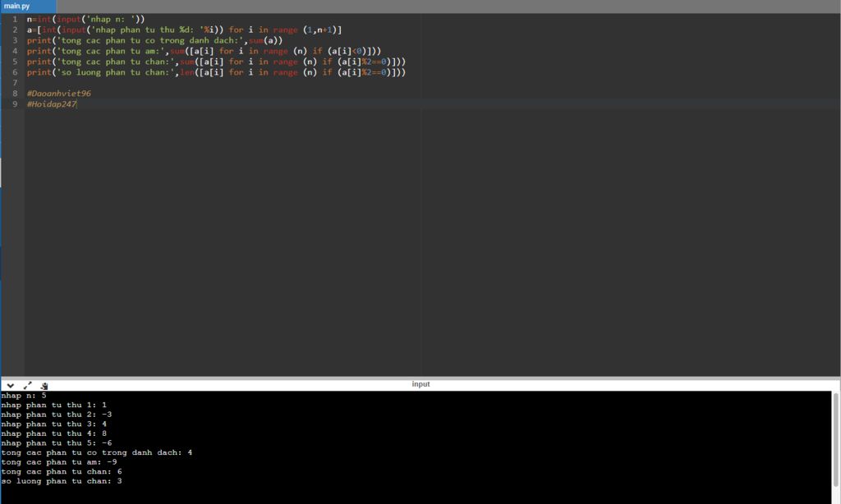Screen dimensions: 841x504
Task: Click the comment '#Hoidap247'
Action: pos(52,104)
